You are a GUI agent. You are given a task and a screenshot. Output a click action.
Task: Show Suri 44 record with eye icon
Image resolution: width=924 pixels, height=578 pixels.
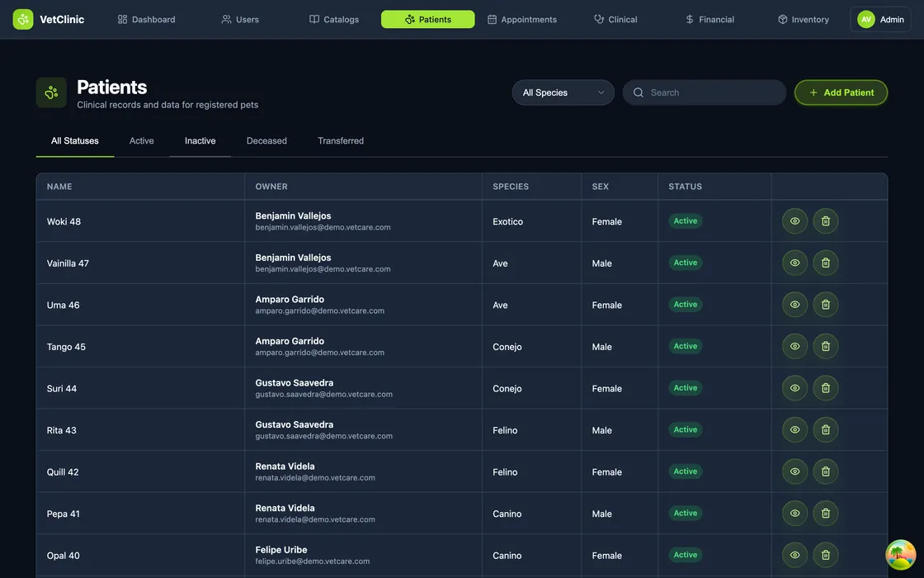pyautogui.click(x=794, y=388)
